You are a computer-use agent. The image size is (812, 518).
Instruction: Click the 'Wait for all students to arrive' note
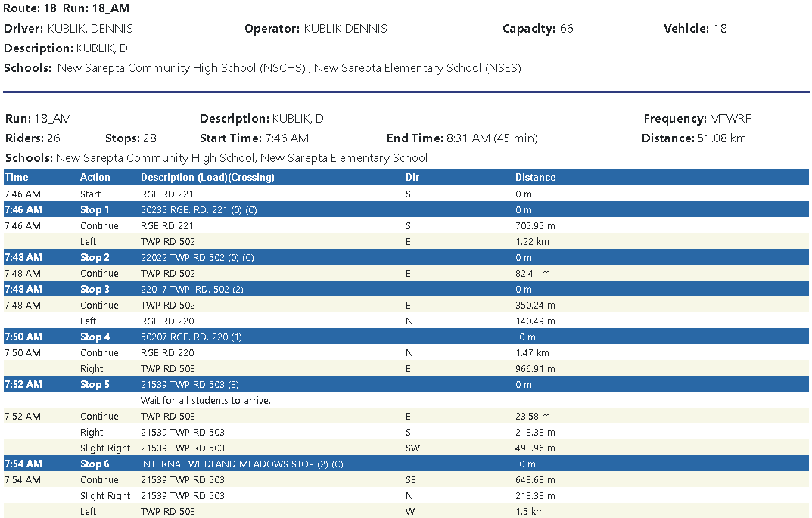206,400
